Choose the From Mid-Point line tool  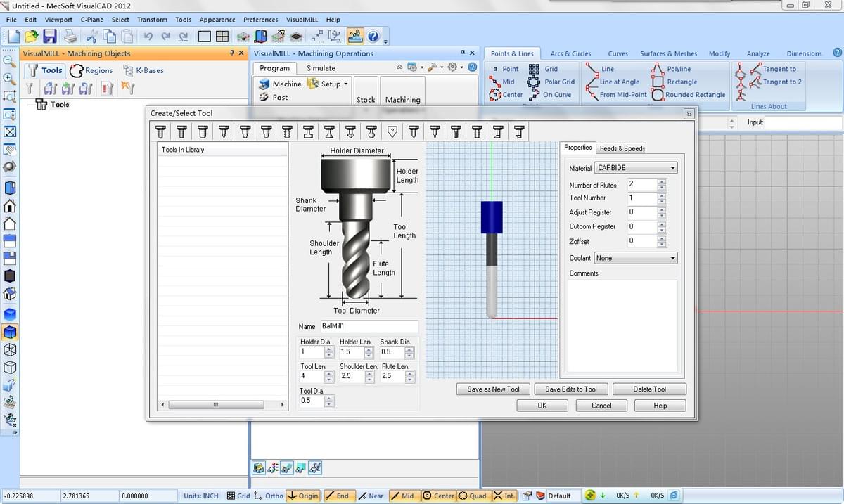click(x=615, y=94)
